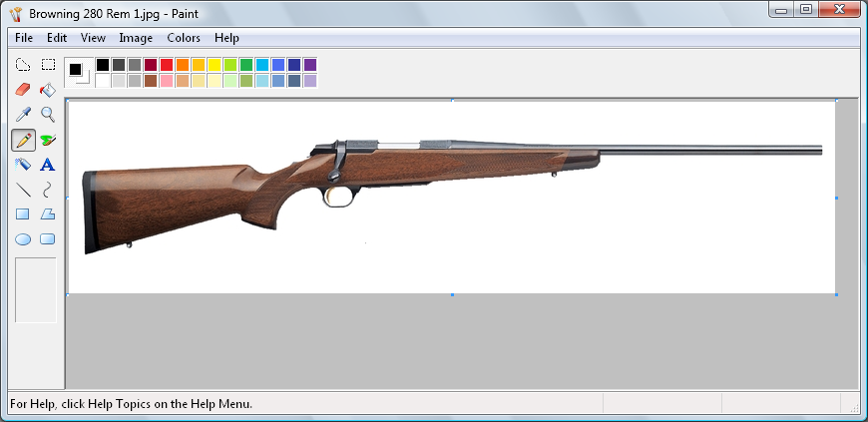The width and height of the screenshot is (868, 422).
Task: Choose the blue-gray bottom-row swatch
Action: click(294, 81)
